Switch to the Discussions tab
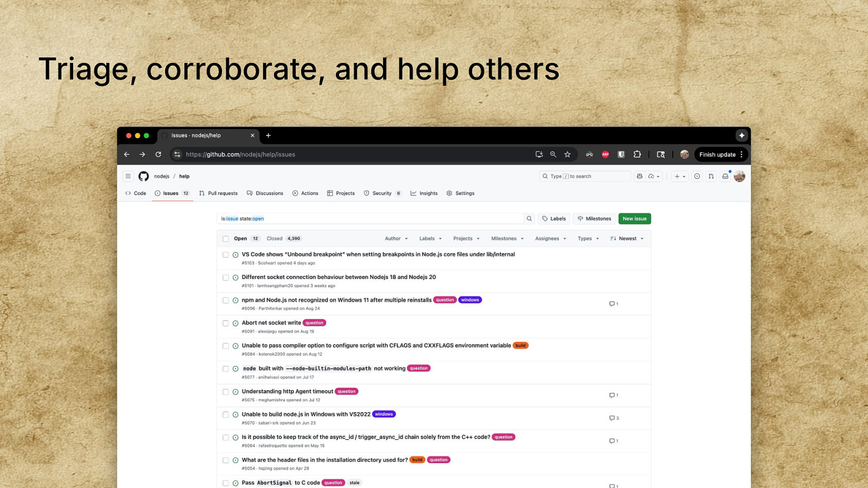 coord(265,193)
